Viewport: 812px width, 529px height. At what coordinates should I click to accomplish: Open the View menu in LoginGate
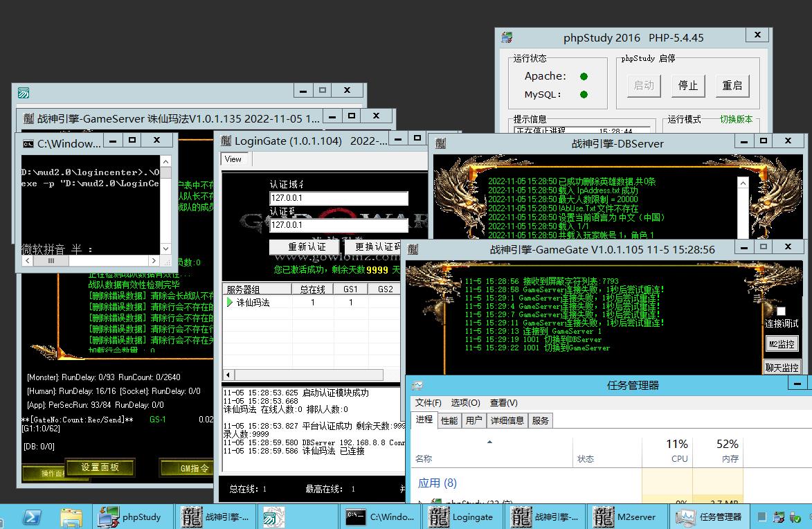(x=233, y=159)
